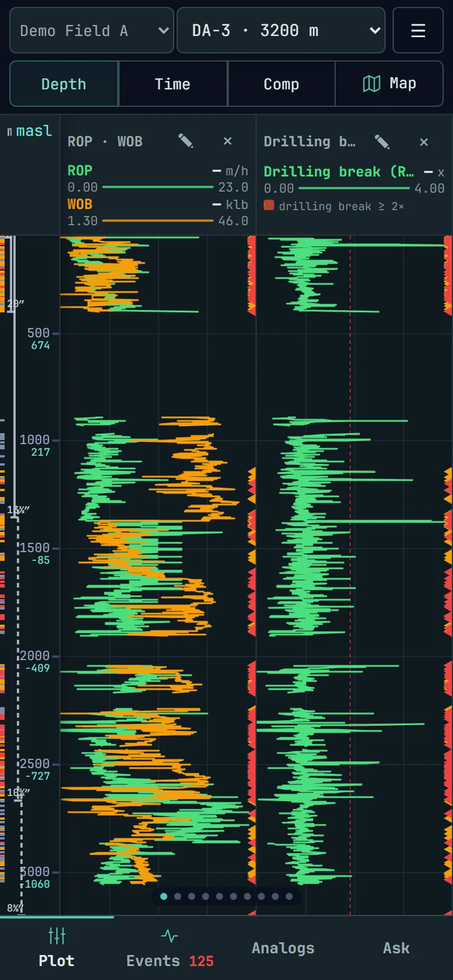Click the Drilling b… track title
The image size is (453, 980).
click(x=310, y=142)
